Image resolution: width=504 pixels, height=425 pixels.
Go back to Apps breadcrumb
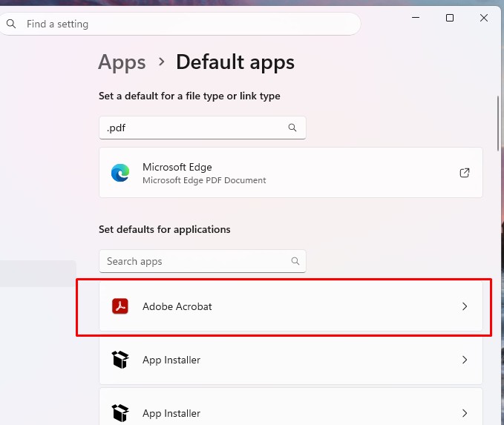point(122,62)
